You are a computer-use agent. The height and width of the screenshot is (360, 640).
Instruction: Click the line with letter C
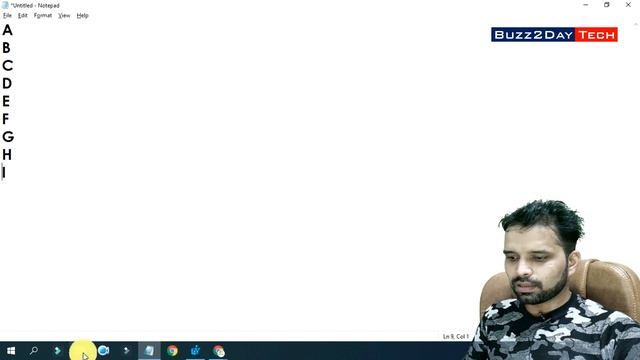pyautogui.click(x=7, y=66)
